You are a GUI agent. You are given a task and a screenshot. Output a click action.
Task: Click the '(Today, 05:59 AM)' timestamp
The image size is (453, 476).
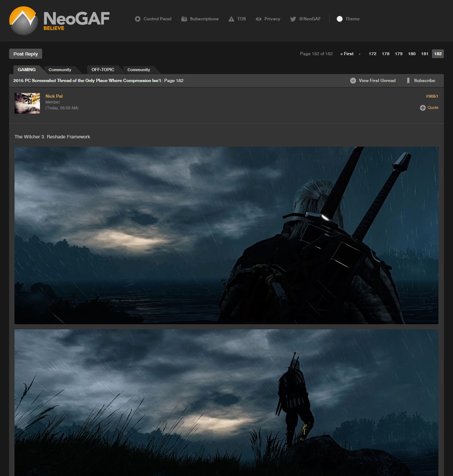pos(62,108)
